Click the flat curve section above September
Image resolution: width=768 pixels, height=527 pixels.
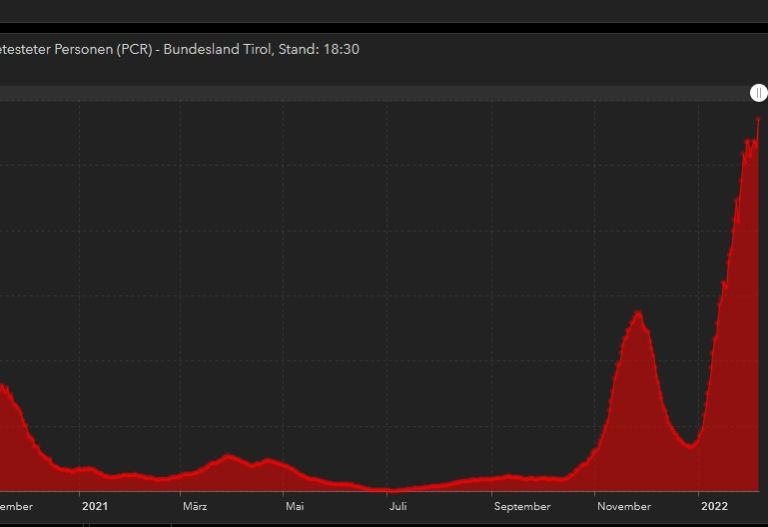point(520,478)
